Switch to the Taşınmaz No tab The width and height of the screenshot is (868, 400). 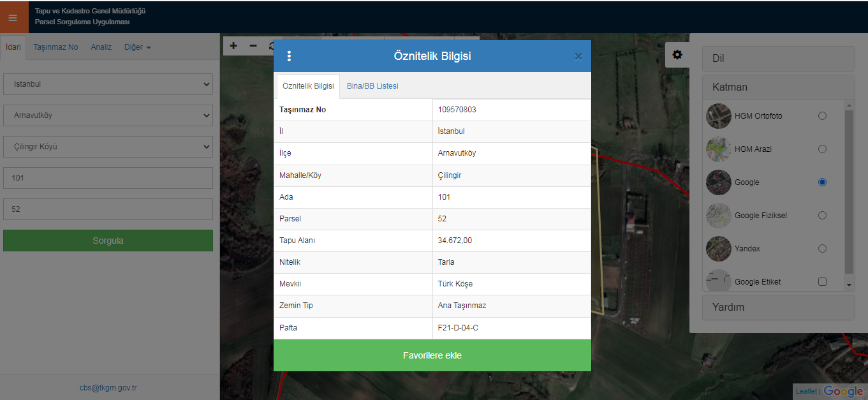[55, 47]
